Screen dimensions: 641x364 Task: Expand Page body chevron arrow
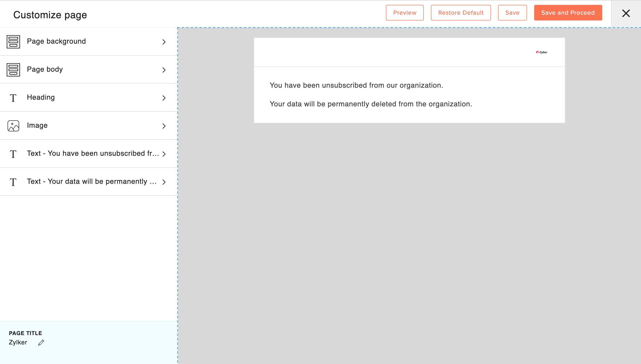point(164,70)
